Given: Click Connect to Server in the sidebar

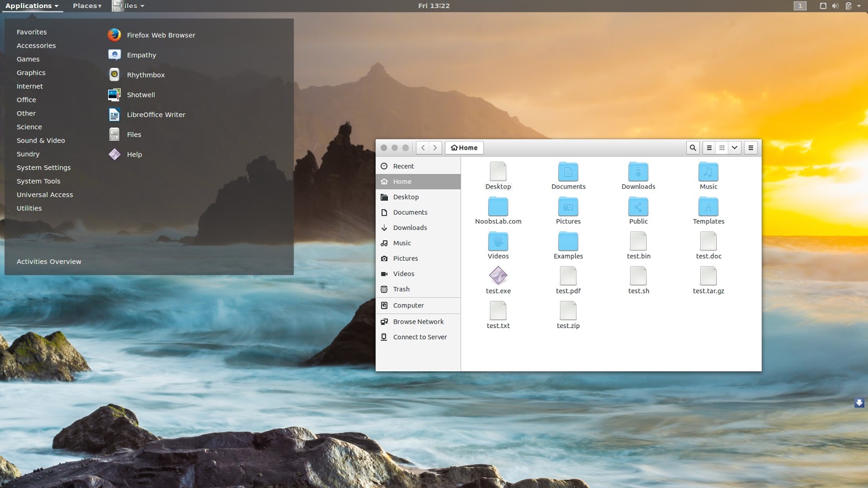Looking at the screenshot, I should [420, 337].
